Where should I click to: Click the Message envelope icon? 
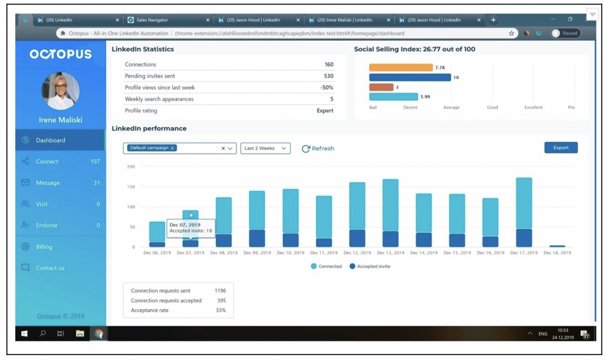[x=25, y=182]
